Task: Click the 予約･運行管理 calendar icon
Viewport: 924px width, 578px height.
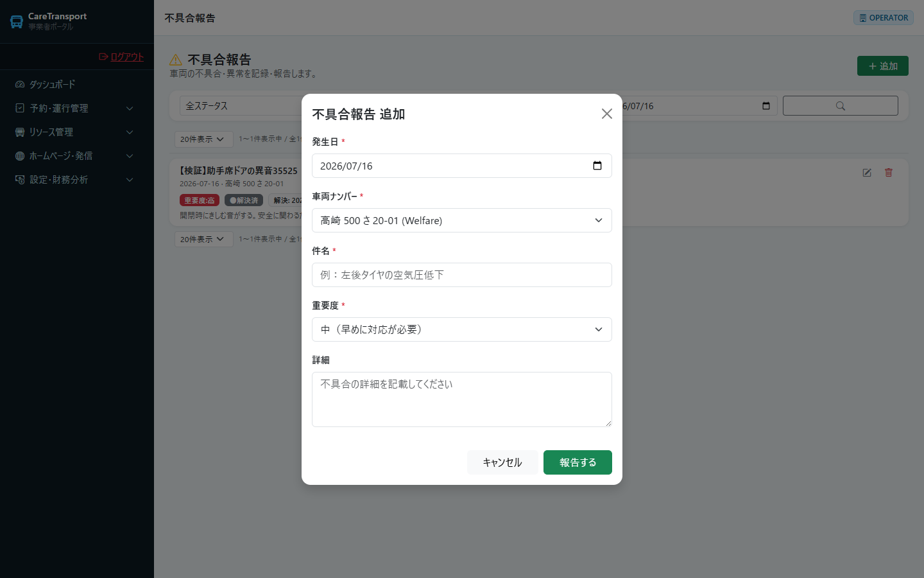Action: [20, 108]
